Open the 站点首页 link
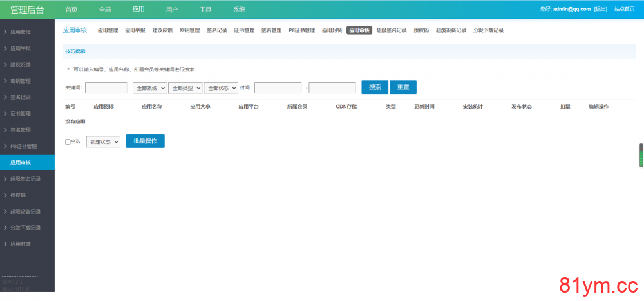Viewport: 644px width, 301px height. pos(625,9)
